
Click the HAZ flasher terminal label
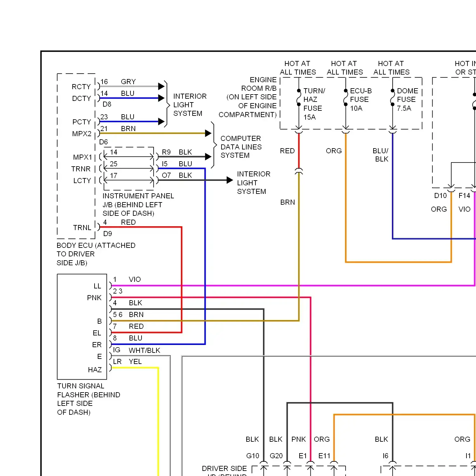point(95,370)
